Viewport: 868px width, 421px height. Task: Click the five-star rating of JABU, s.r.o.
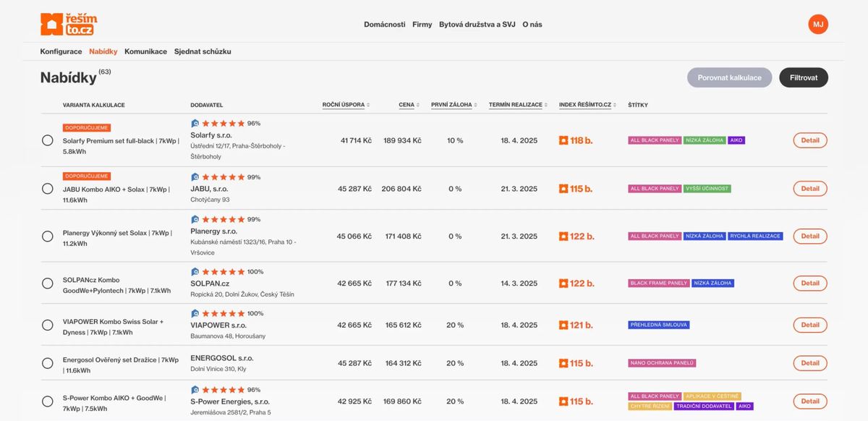[223, 177]
